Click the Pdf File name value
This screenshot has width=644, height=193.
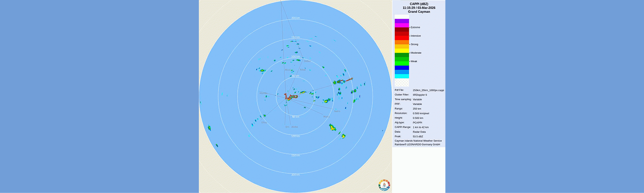coord(428,90)
